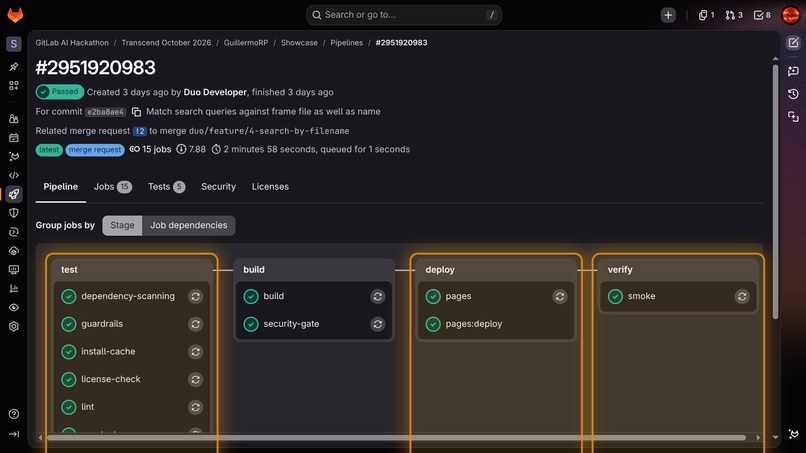Click the merge request label badge
806x453 pixels.
95,150
